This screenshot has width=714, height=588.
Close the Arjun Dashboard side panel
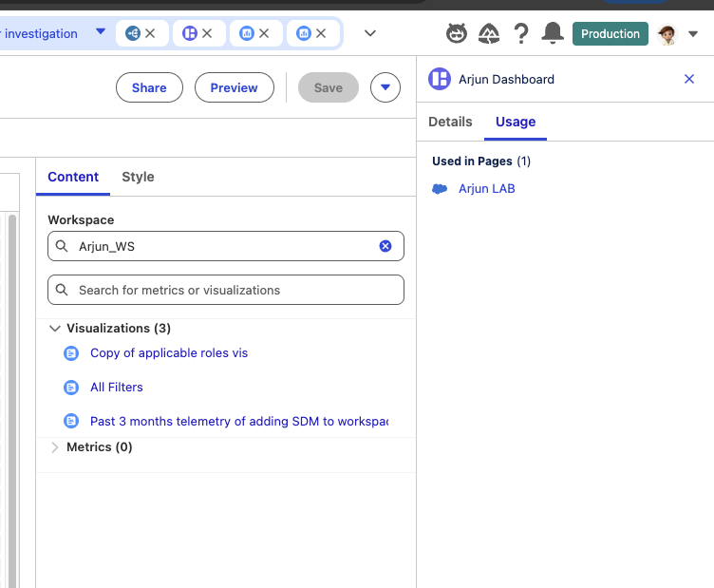689,79
